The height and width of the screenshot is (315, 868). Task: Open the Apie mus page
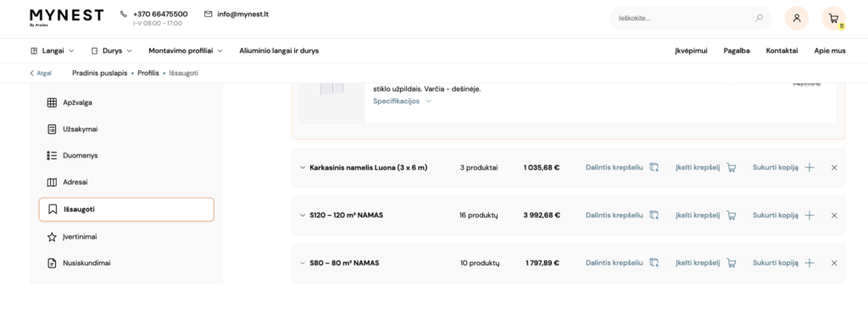pyautogui.click(x=830, y=50)
